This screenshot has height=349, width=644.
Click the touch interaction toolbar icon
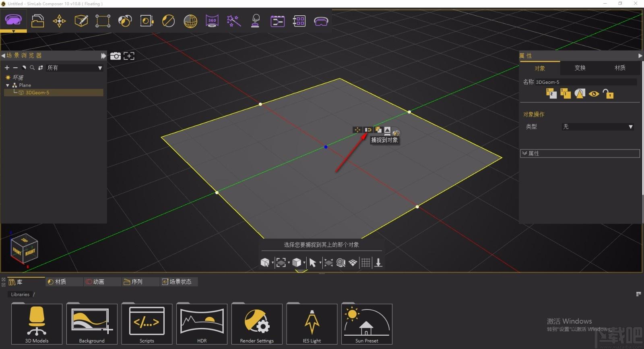(255, 21)
